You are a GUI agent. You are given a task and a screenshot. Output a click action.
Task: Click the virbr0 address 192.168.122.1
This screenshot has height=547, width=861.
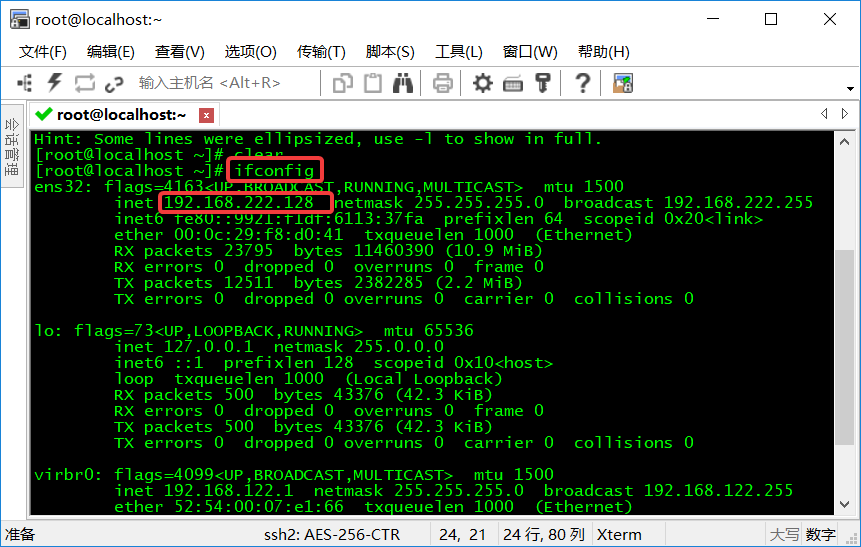coord(228,490)
